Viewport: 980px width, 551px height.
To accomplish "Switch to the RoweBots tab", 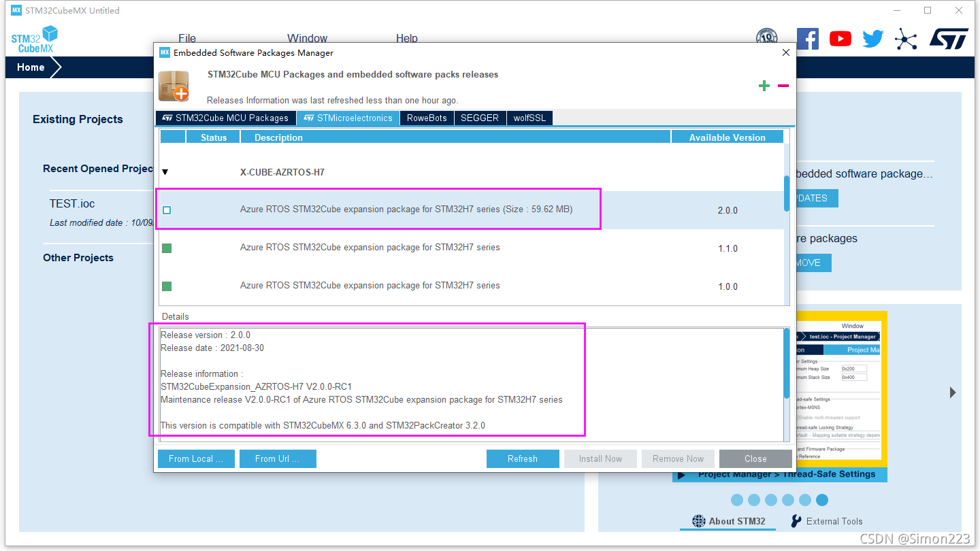I will pos(427,118).
